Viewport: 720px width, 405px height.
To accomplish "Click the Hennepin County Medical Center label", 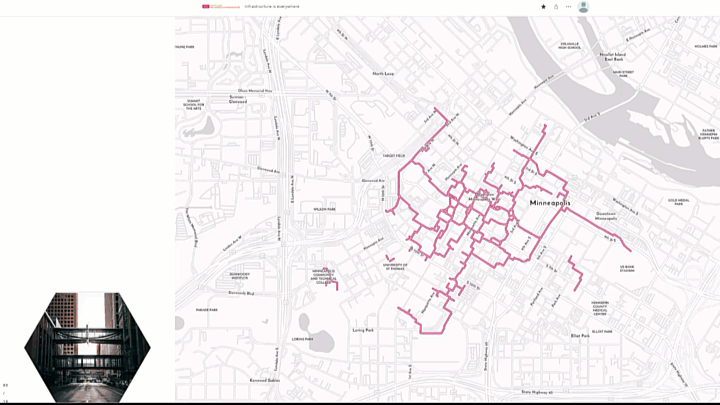I will tap(600, 308).
